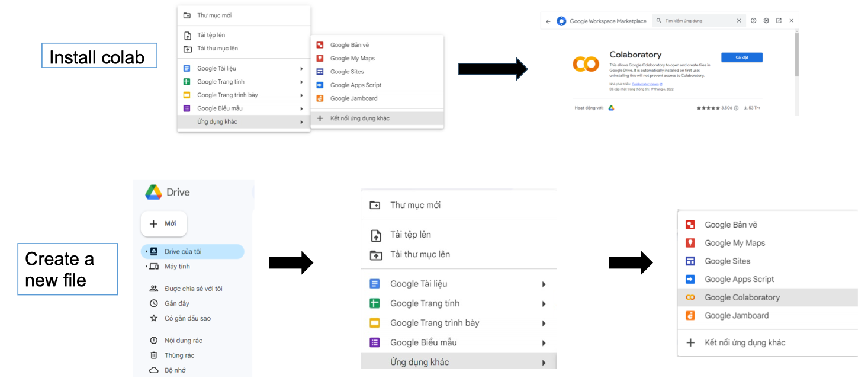Expand the Drive của tôi tree arrow
868x378 pixels.
(146, 252)
